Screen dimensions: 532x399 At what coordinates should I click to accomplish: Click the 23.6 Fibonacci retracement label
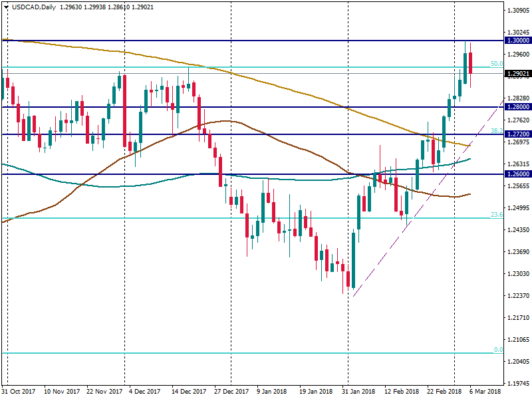coord(496,215)
